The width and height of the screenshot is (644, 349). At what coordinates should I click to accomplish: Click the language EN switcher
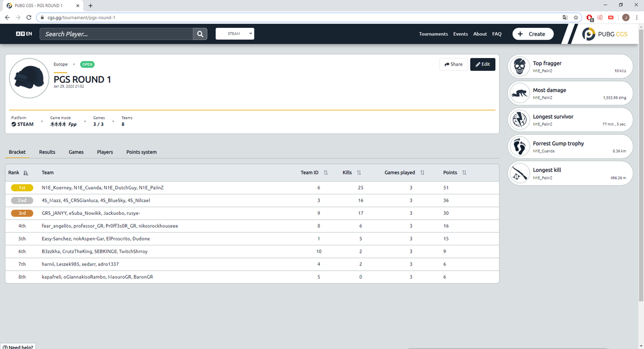(x=24, y=34)
